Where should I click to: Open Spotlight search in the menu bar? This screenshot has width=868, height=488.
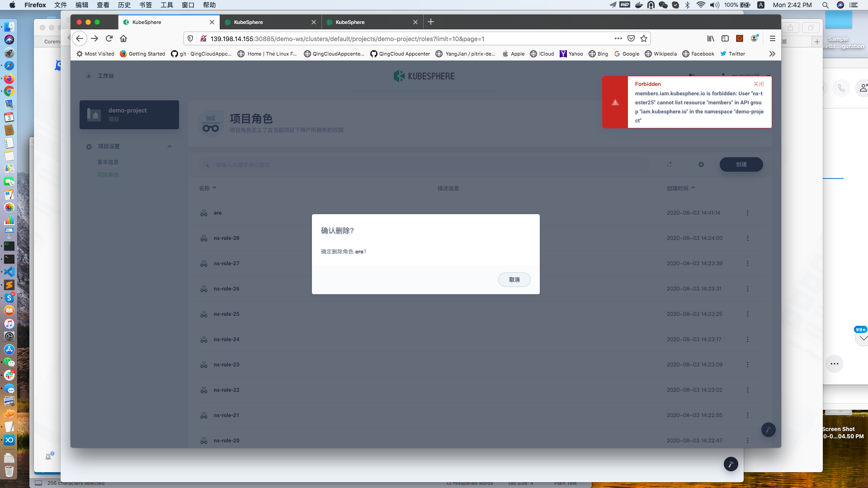(826, 5)
